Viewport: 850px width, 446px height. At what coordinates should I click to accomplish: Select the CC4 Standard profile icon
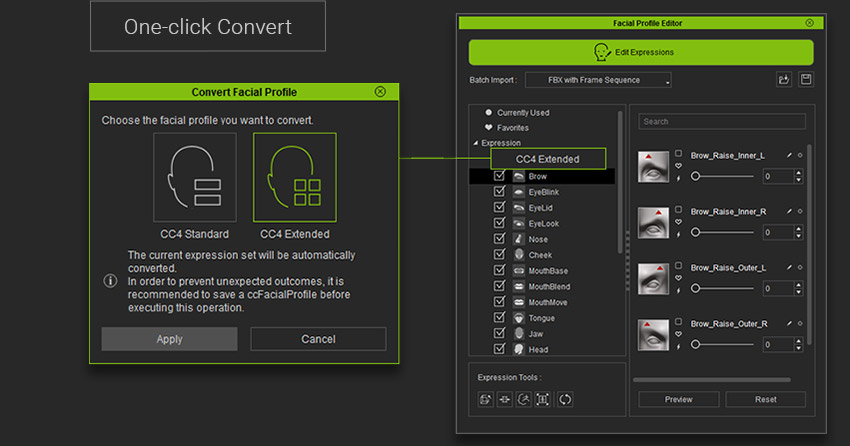point(194,177)
